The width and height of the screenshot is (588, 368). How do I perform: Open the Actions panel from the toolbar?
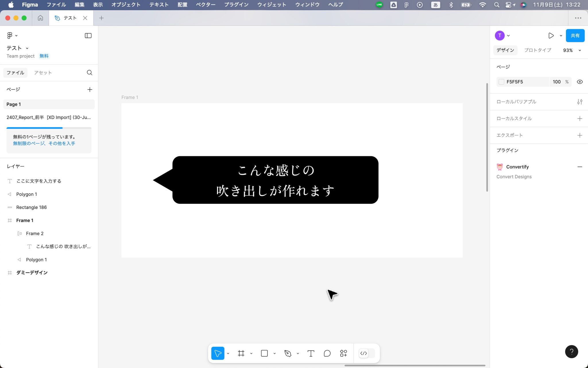click(x=343, y=353)
